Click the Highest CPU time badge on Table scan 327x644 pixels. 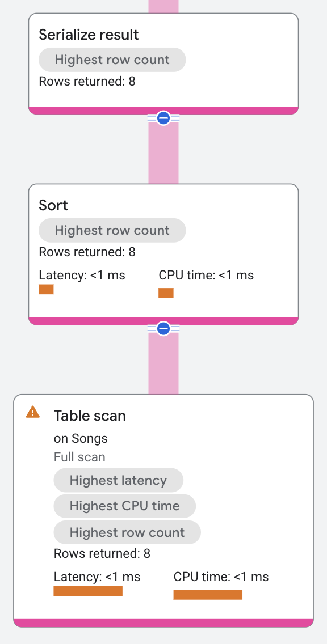pos(124,506)
